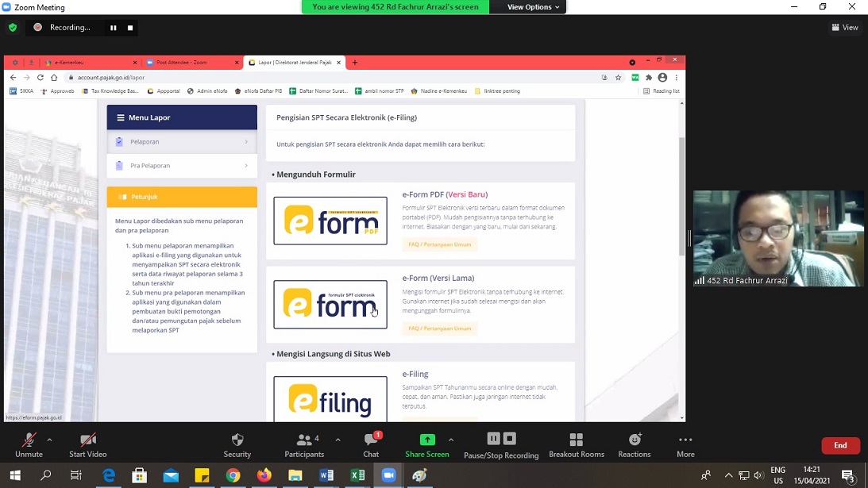Change layout using the View button

tap(845, 28)
